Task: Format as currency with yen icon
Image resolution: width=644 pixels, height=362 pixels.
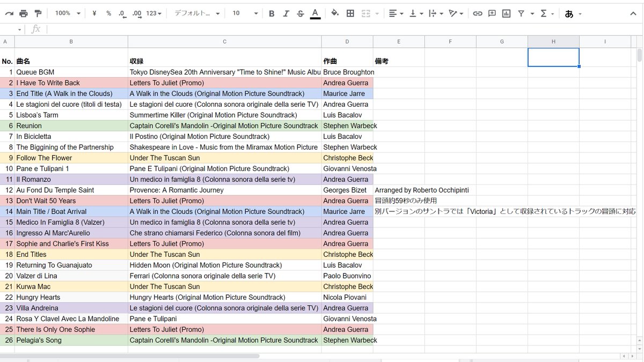Action: 94,13
